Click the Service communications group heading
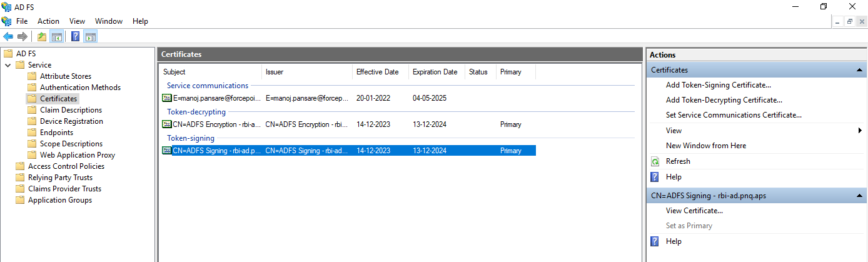This screenshot has height=262, width=868. 208,86
